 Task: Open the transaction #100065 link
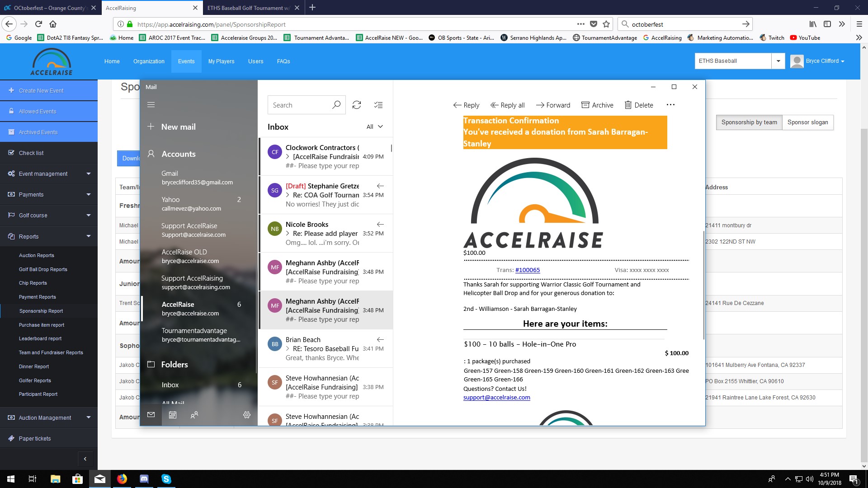click(x=527, y=270)
